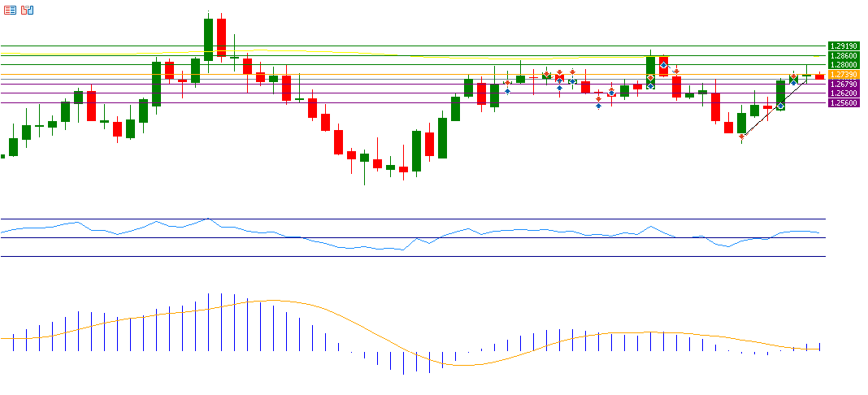868x395 pixels.
Task: Click the purple 1.26790 price label
Action: 841,84
